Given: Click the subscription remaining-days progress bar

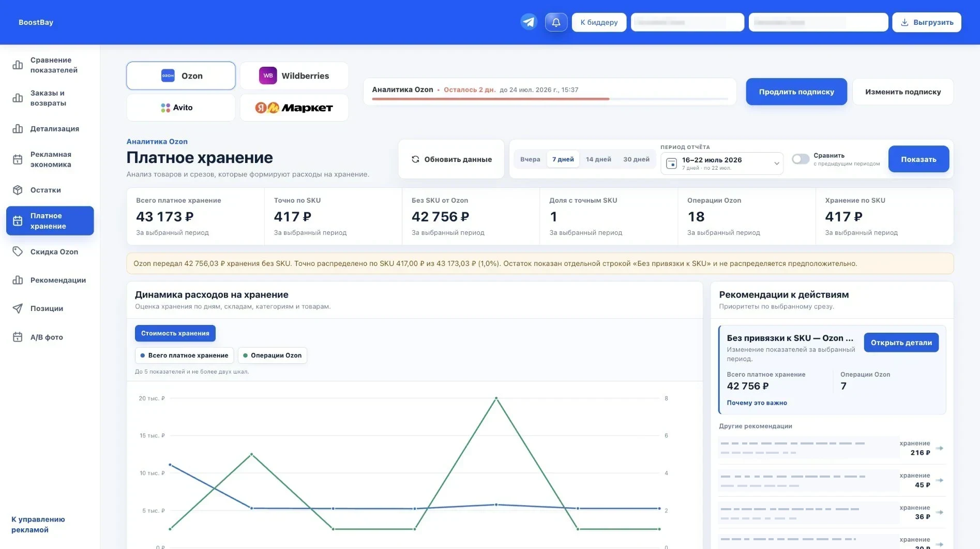Looking at the screenshot, I should 550,98.
